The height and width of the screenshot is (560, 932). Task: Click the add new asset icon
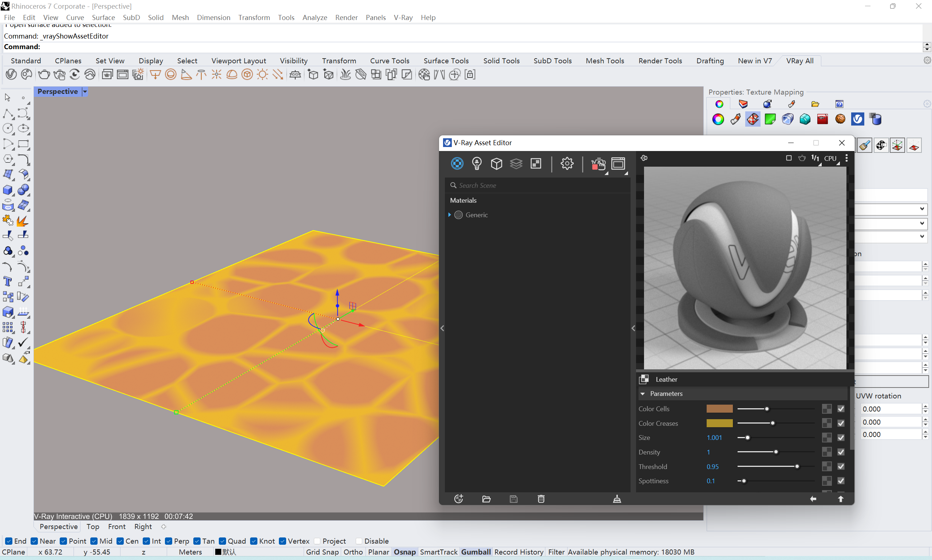pyautogui.click(x=459, y=499)
